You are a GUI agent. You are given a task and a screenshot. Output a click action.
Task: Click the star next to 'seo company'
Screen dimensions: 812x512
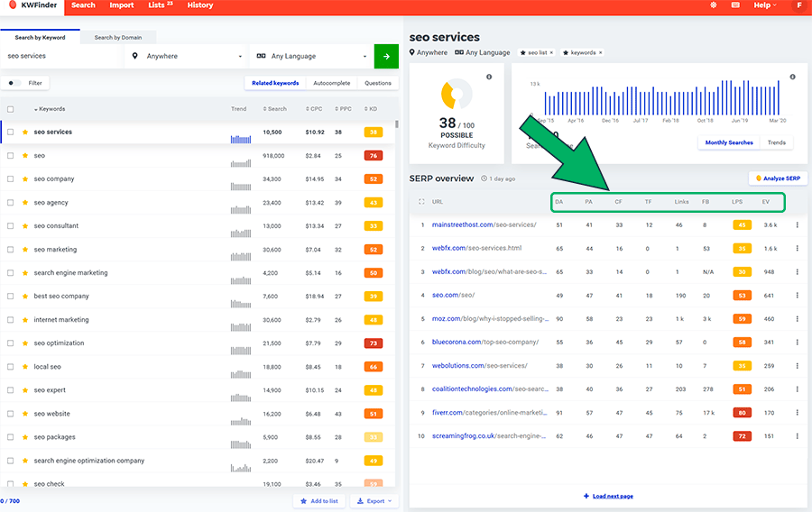(x=25, y=179)
